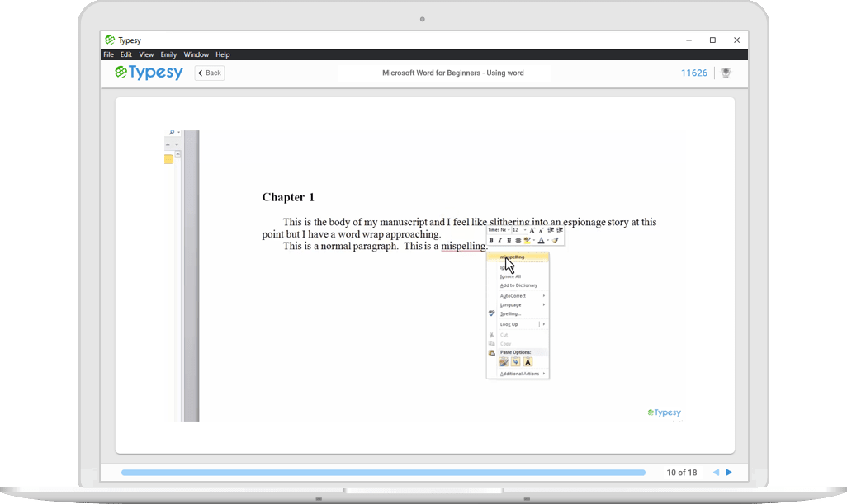Click the Italic button in mini toolbar

pyautogui.click(x=499, y=240)
